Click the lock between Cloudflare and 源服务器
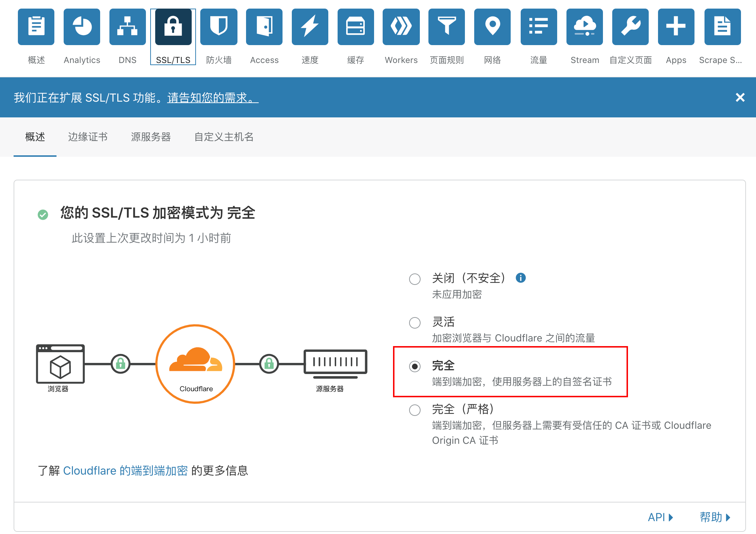This screenshot has height=534, width=756. click(269, 364)
